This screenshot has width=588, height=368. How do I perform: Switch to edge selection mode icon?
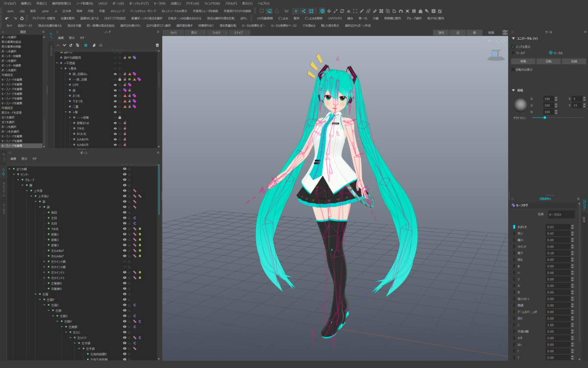tap(303, 11)
